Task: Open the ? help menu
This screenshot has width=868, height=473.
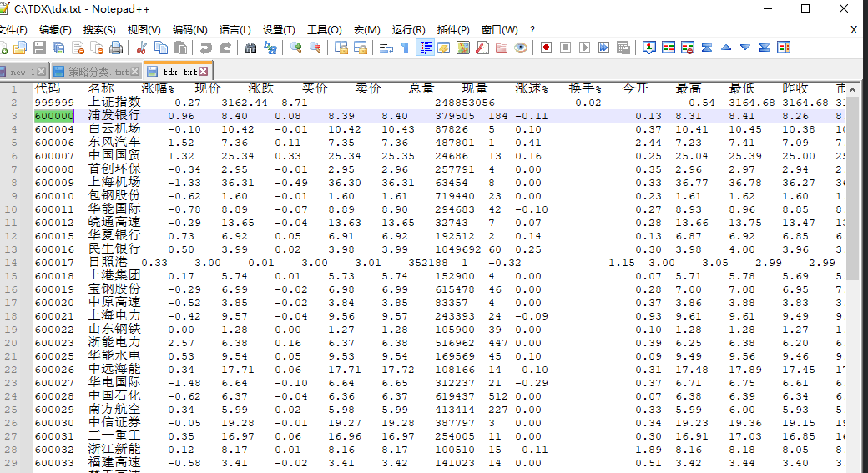Action: 532,30
